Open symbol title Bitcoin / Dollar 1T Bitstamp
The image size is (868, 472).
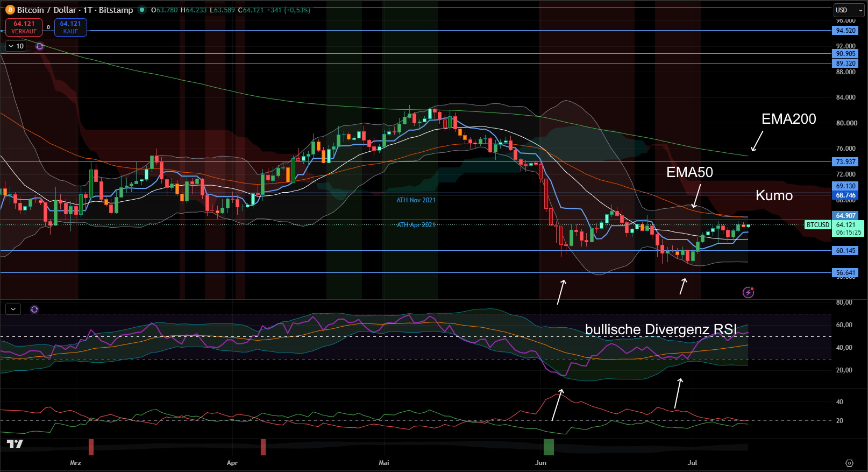[75, 10]
